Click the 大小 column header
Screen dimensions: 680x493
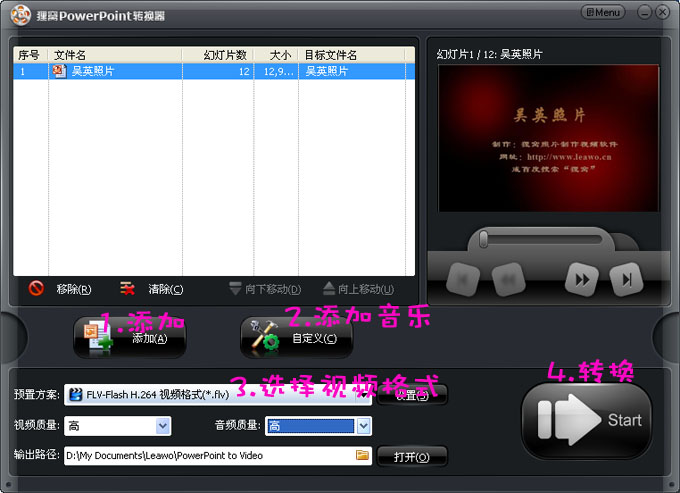[276, 55]
